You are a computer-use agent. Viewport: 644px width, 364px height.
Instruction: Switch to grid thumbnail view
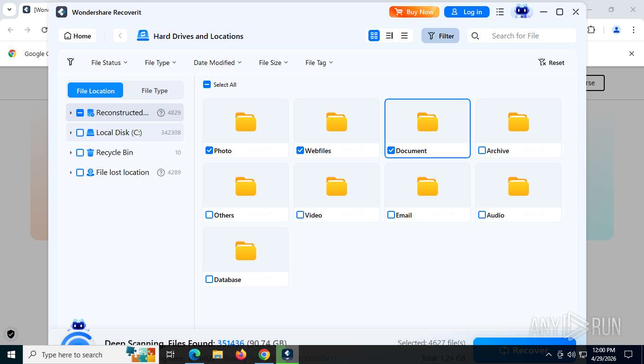(374, 36)
